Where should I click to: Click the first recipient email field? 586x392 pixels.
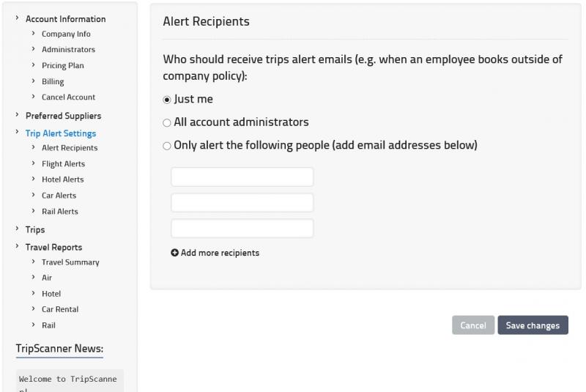coord(242,177)
